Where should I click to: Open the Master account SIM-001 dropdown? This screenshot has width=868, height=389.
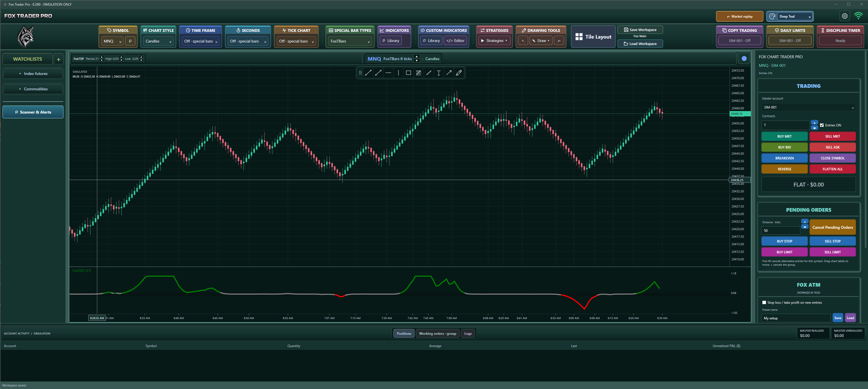coord(808,107)
